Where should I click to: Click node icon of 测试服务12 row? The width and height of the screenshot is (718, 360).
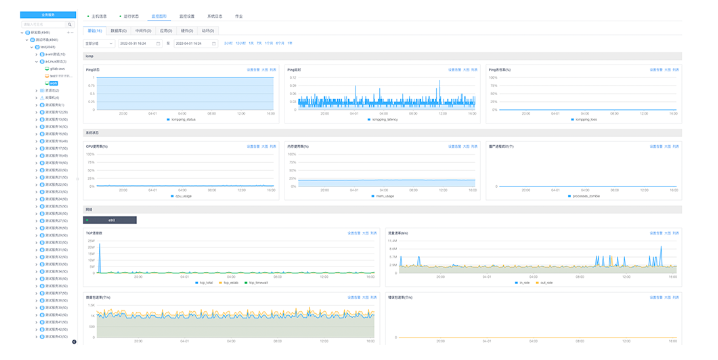point(42,112)
